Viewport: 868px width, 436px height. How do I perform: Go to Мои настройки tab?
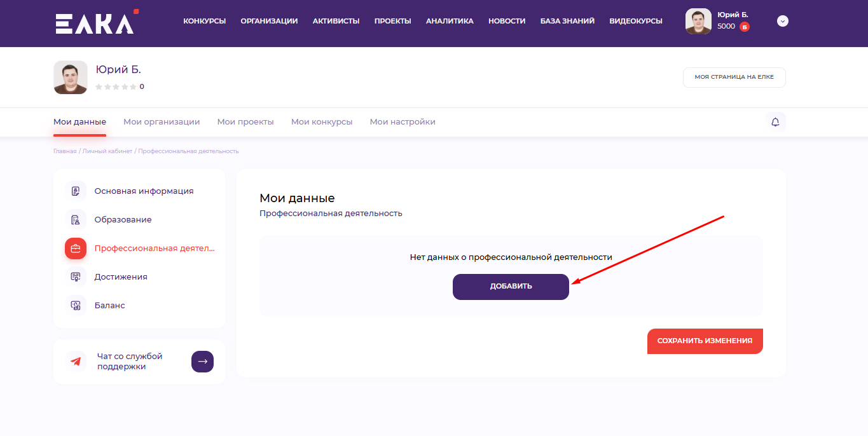[403, 122]
